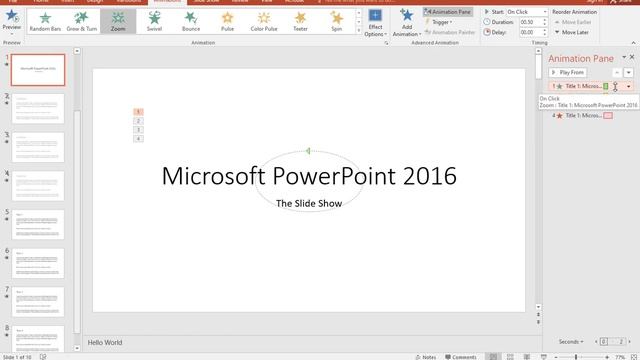Close the Animation Pane
The image size is (640, 360).
point(632,57)
